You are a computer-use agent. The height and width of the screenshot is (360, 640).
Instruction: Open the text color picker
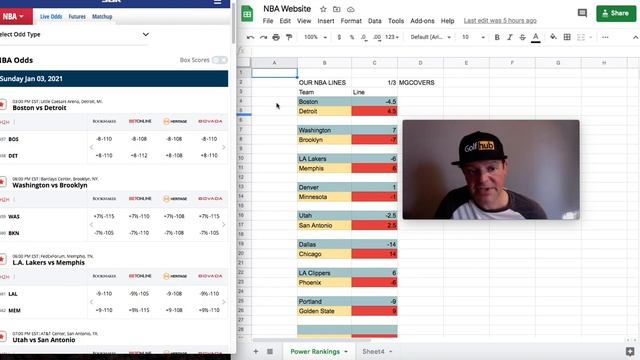click(x=536, y=38)
